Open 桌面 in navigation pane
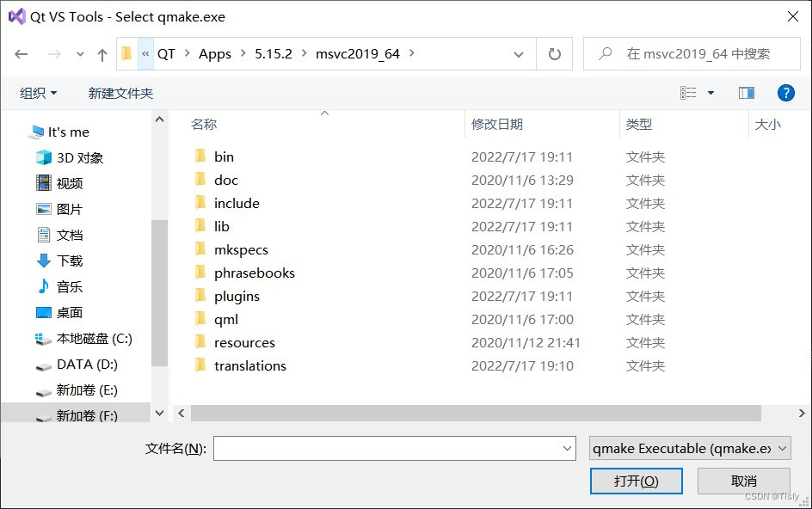The width and height of the screenshot is (812, 509). coord(60,313)
